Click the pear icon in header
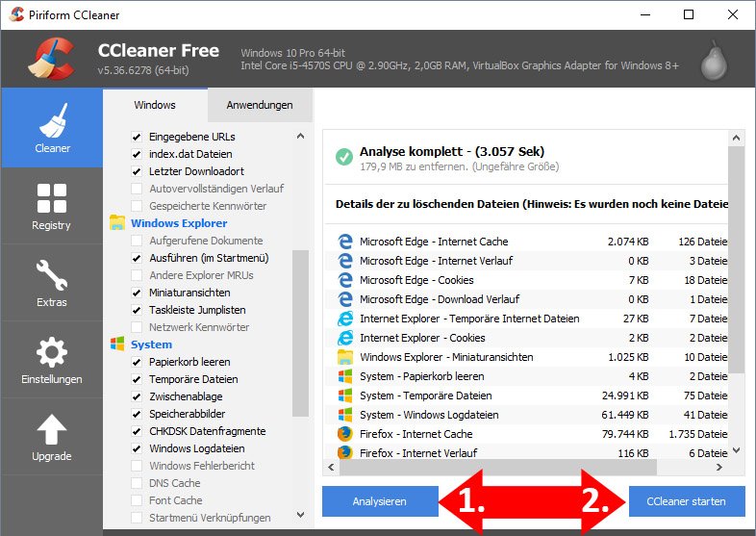Image resolution: width=756 pixels, height=536 pixels. point(714,61)
